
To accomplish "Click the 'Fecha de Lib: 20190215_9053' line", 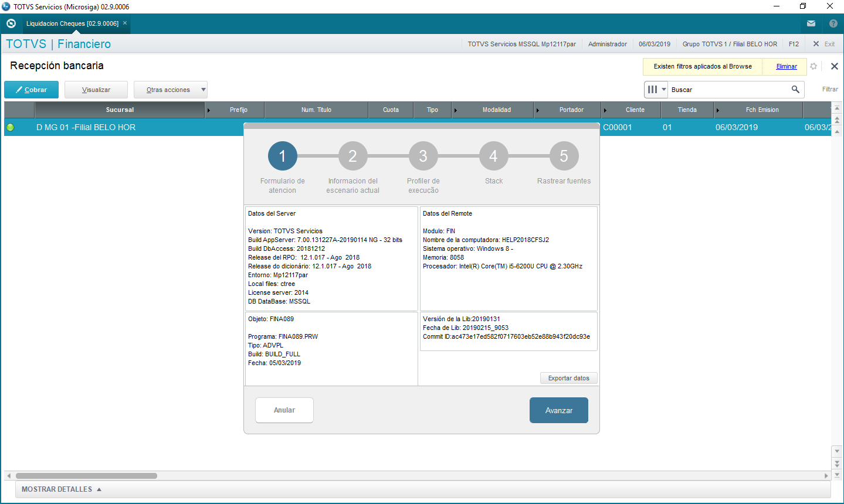I will [x=466, y=328].
